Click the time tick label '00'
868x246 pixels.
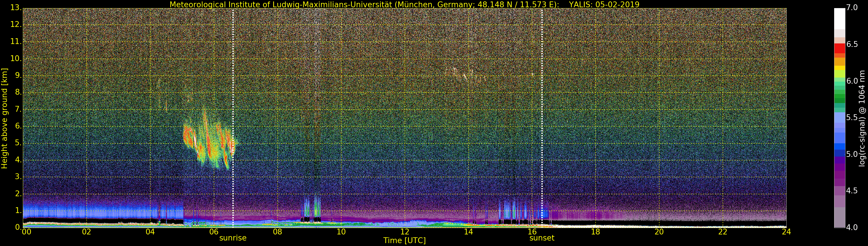pyautogui.click(x=26, y=232)
